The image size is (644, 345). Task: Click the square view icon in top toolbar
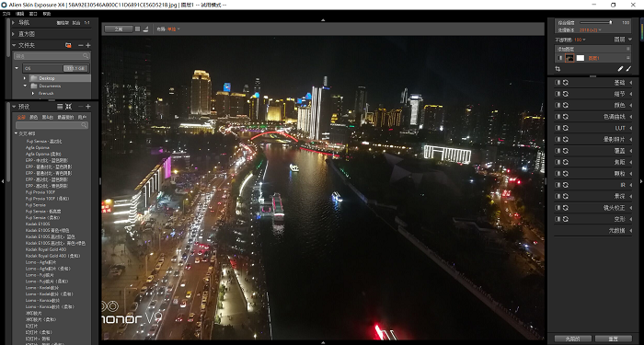138,29
